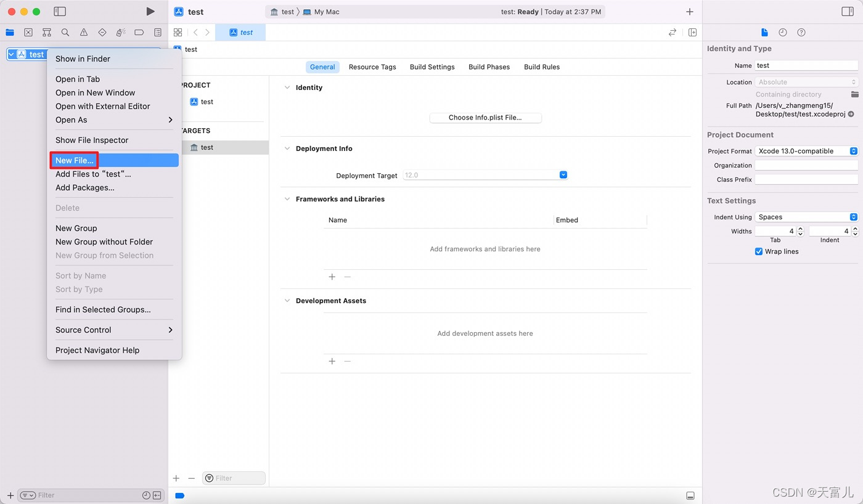The height and width of the screenshot is (504, 863).
Task: Open the Project navigator folder icon
Action: point(10,32)
